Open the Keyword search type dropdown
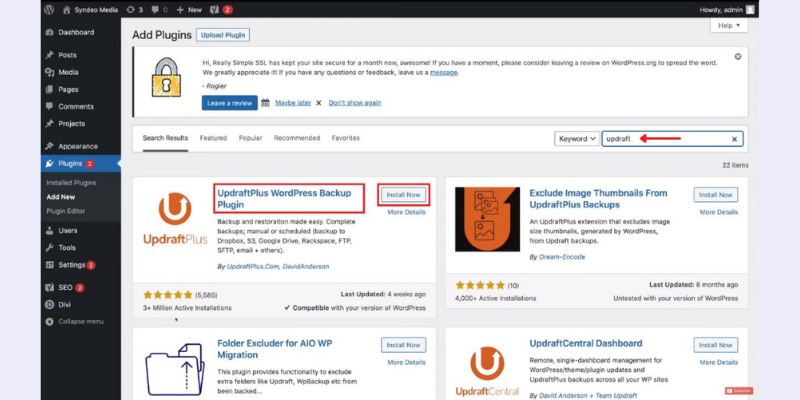This screenshot has height=400, width=800. [577, 139]
